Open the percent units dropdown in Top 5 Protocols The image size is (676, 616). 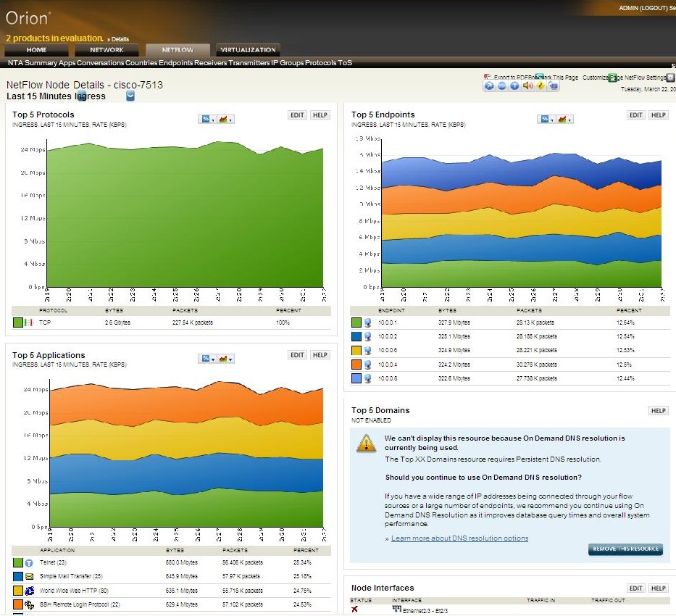click(x=207, y=119)
